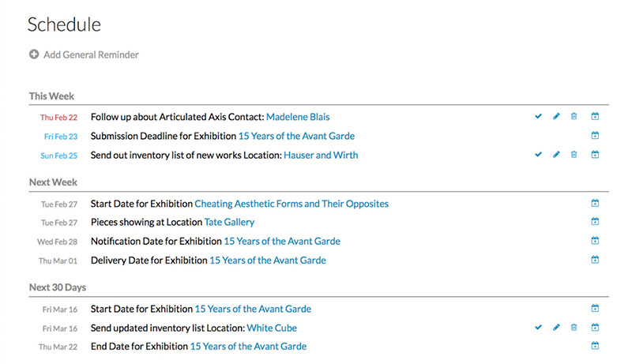Open the Madelene Blais contact link
The image size is (632, 364).
310,117
